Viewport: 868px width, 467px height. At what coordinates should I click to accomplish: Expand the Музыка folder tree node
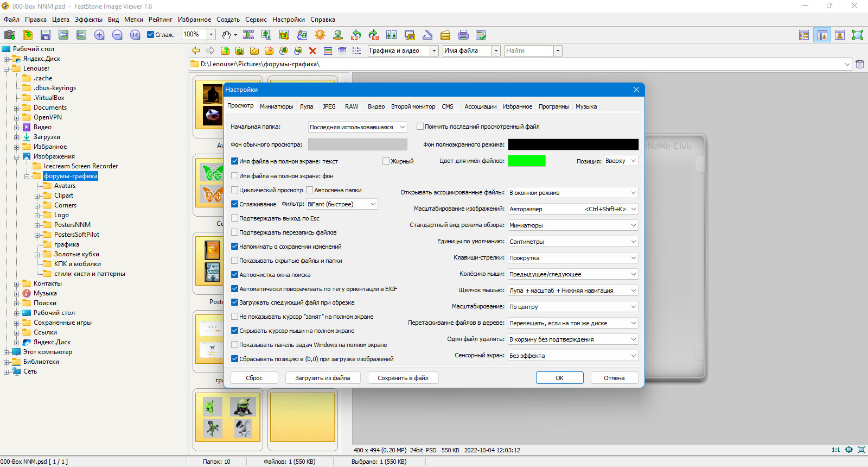tap(17, 293)
